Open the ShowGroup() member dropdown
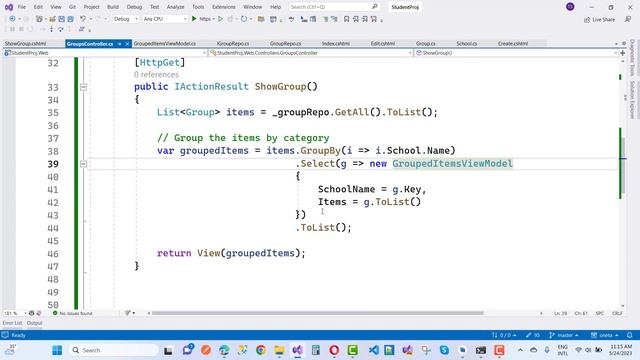Image resolution: width=640 pixels, height=360 pixels. [517, 53]
